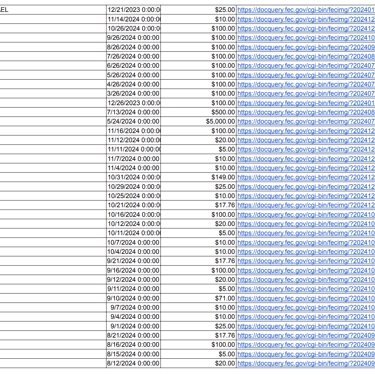The width and height of the screenshot is (375, 375).
Task: Follow the docquery link for the 11/14/2024 row
Action: [306, 19]
